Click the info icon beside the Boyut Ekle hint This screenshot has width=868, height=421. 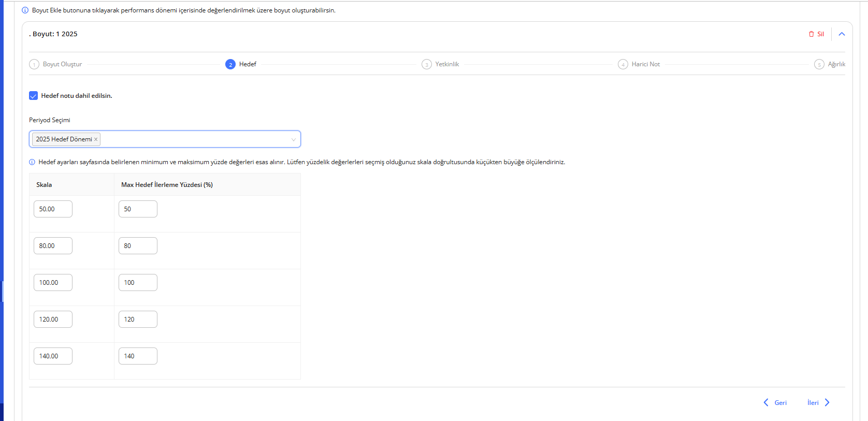pos(25,10)
